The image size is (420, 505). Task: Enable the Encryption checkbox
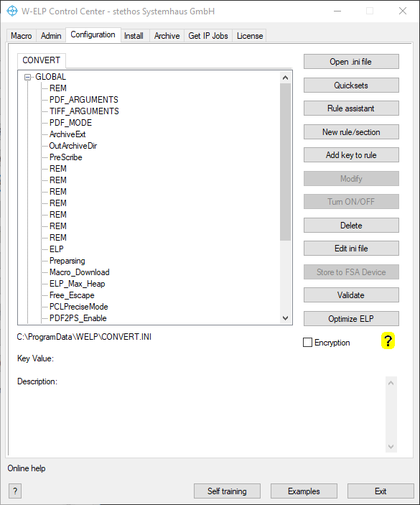(308, 343)
